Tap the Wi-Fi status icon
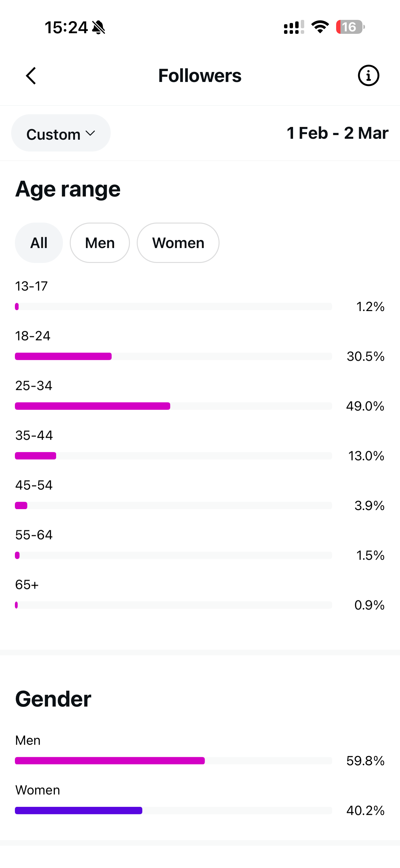The height and width of the screenshot is (868, 400). pos(320,27)
